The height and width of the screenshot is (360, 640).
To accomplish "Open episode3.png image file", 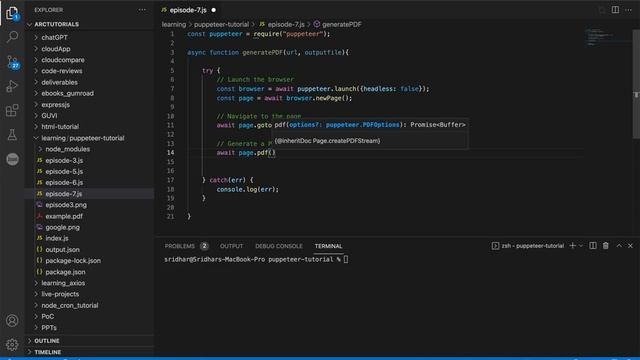I will 66,205.
